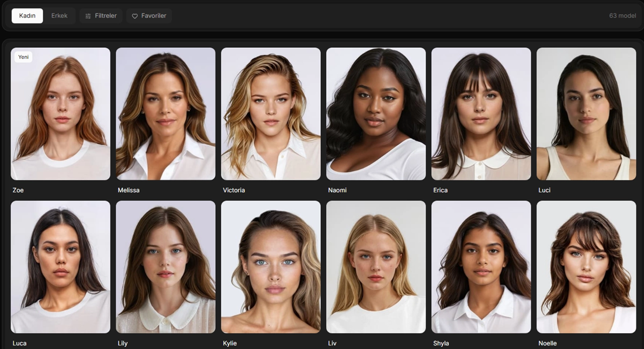Select Melissa's model photo
Screen dimensions: 644x349
[x=165, y=114]
